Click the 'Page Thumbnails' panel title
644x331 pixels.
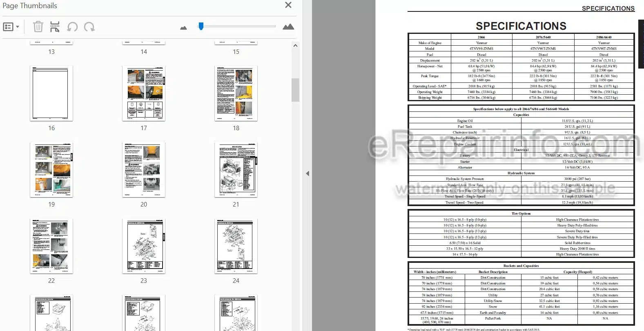[30, 6]
